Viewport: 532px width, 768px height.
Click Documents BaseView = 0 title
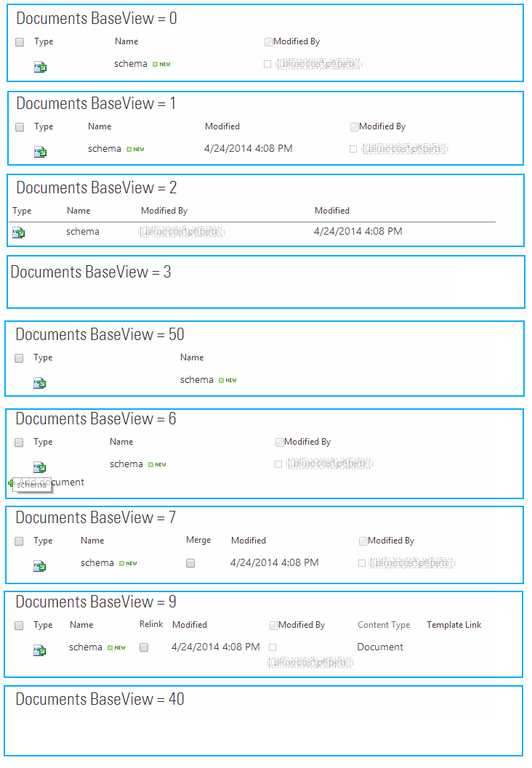click(97, 19)
